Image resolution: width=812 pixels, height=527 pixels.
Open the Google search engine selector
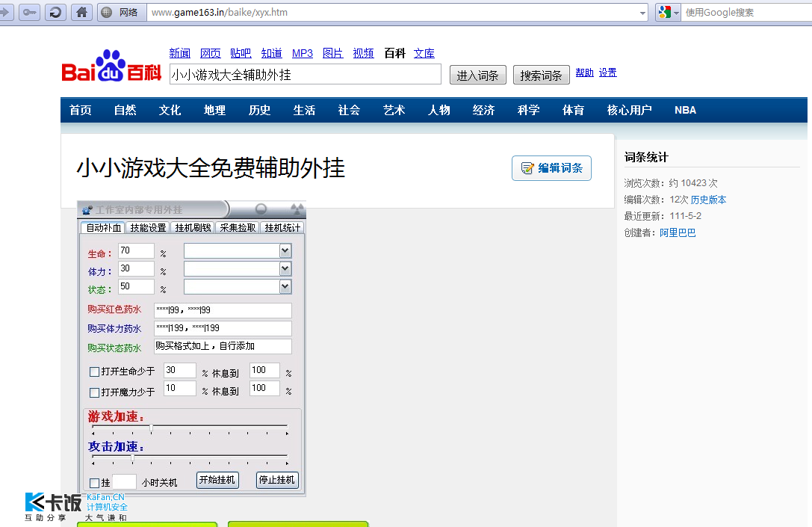(x=668, y=12)
